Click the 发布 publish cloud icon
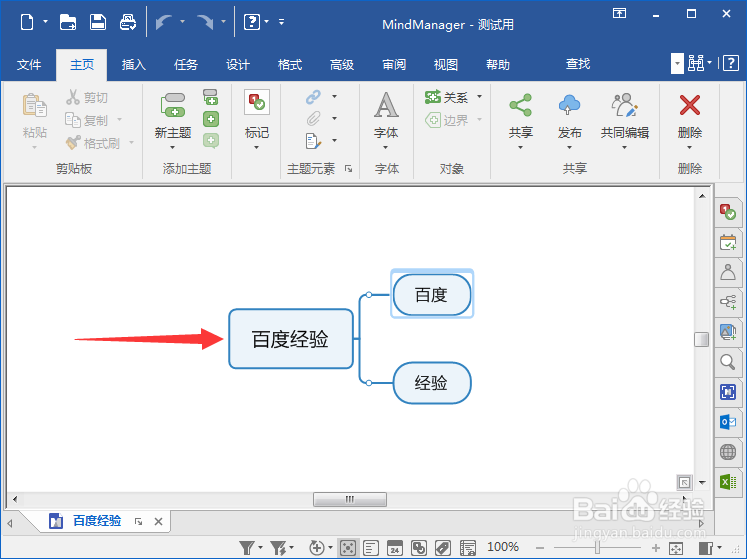747x559 pixels. tap(569, 105)
